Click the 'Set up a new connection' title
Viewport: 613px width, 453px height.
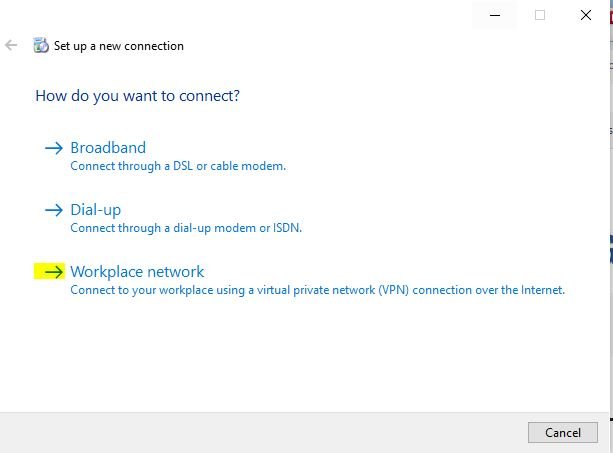point(118,46)
